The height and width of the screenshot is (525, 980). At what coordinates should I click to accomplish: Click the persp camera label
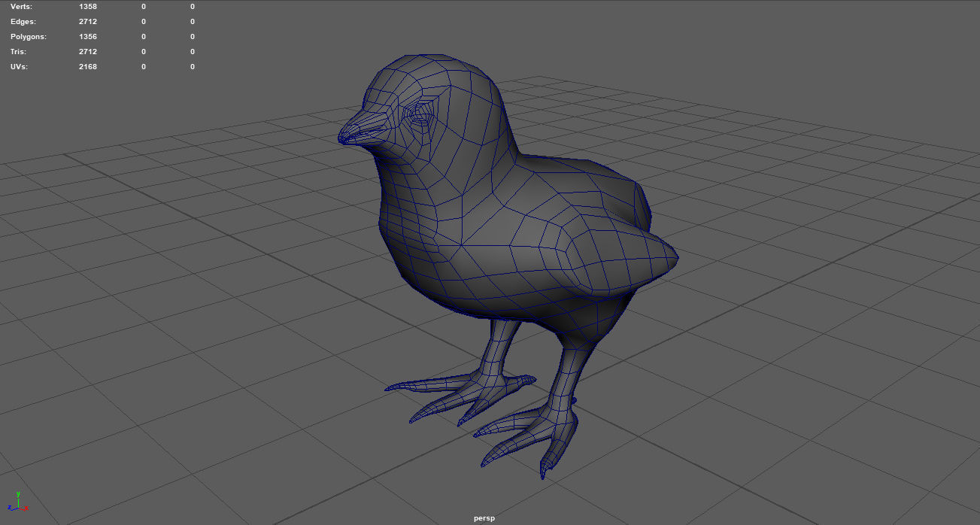pos(484,518)
